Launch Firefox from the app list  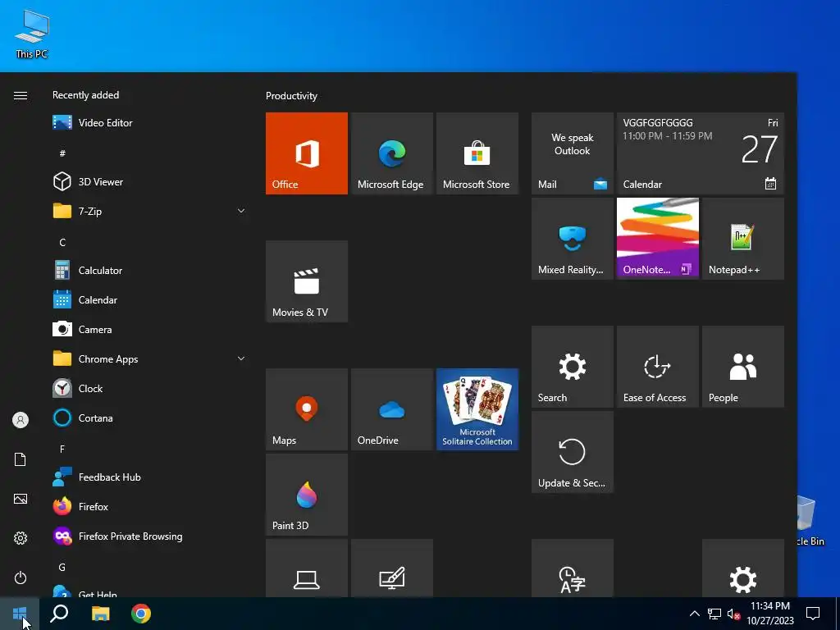149,506
